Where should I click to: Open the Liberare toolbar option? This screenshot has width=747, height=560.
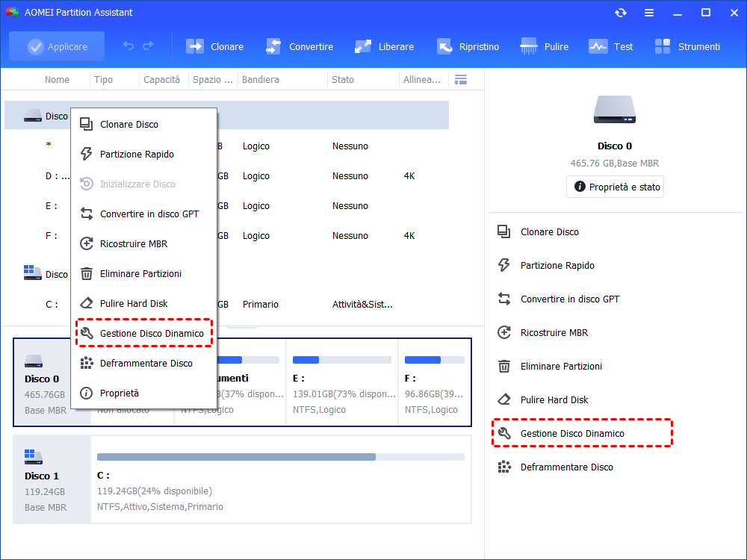pyautogui.click(x=384, y=46)
